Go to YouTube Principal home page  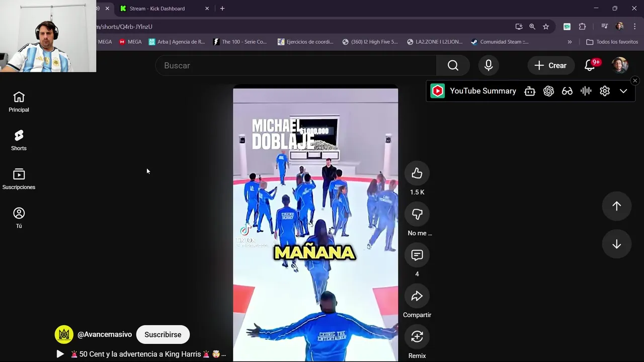19,102
